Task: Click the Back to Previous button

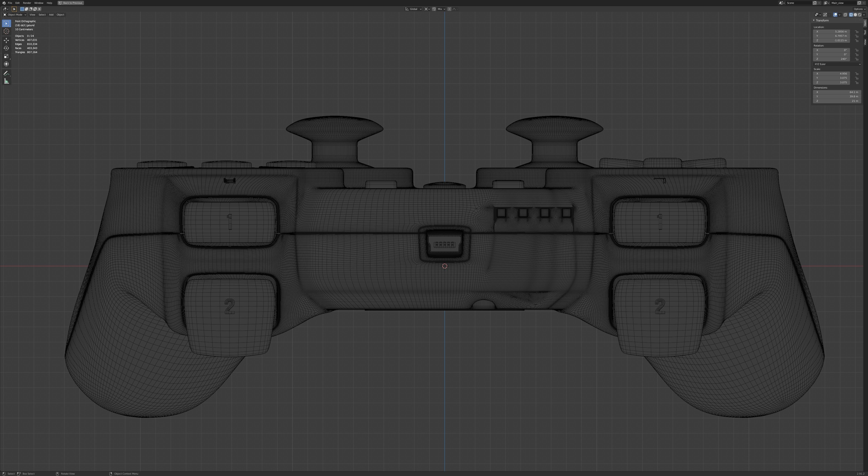Action: tap(71, 3)
